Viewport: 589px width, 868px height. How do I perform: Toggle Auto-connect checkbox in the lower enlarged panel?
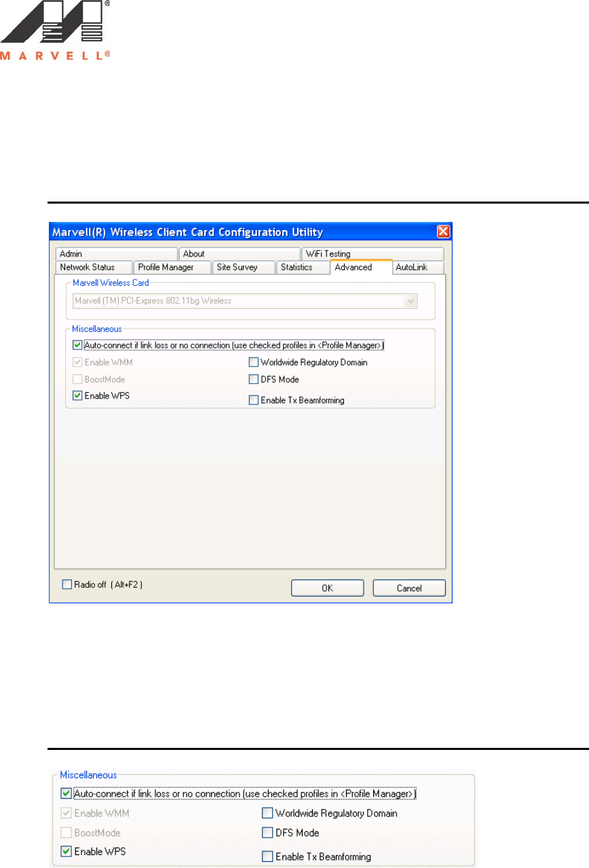(66, 793)
